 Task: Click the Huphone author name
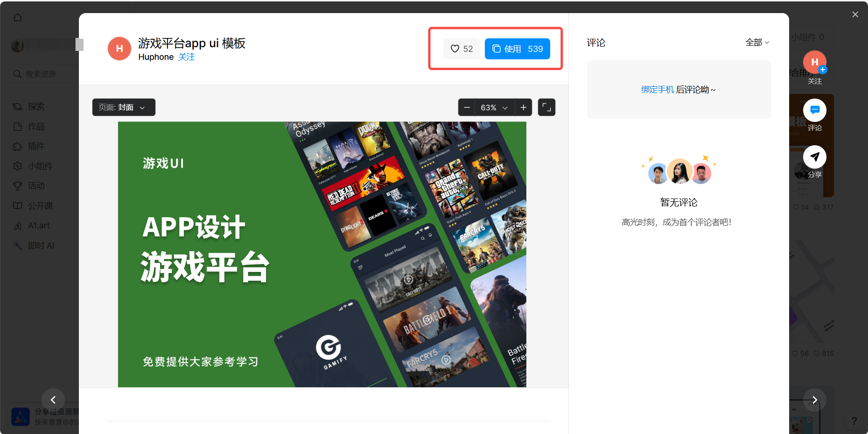156,57
